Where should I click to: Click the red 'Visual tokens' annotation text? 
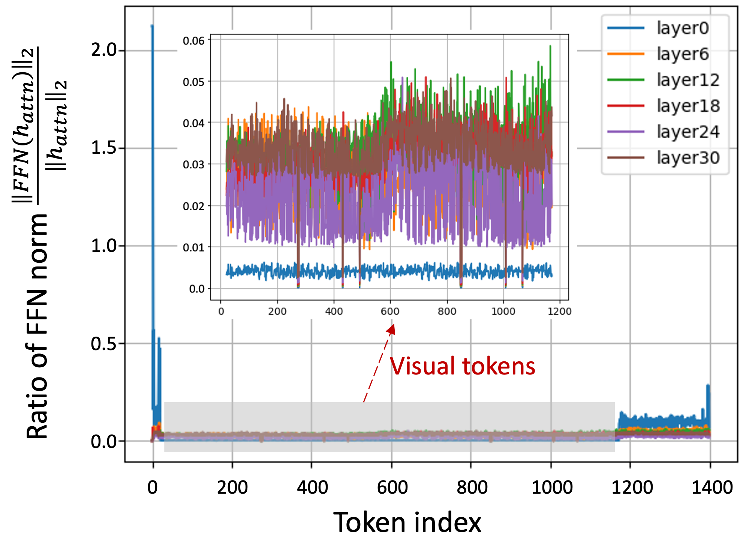click(x=462, y=366)
